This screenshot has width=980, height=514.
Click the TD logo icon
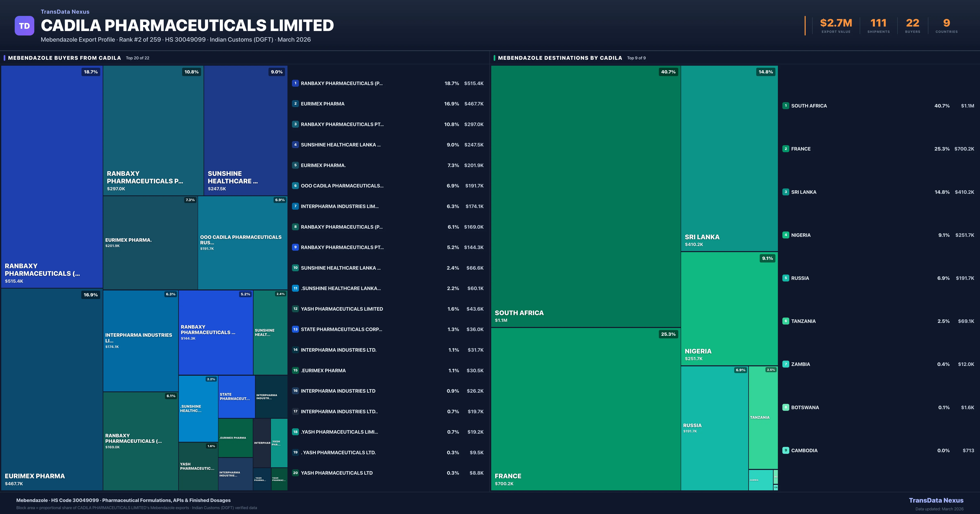click(x=24, y=25)
